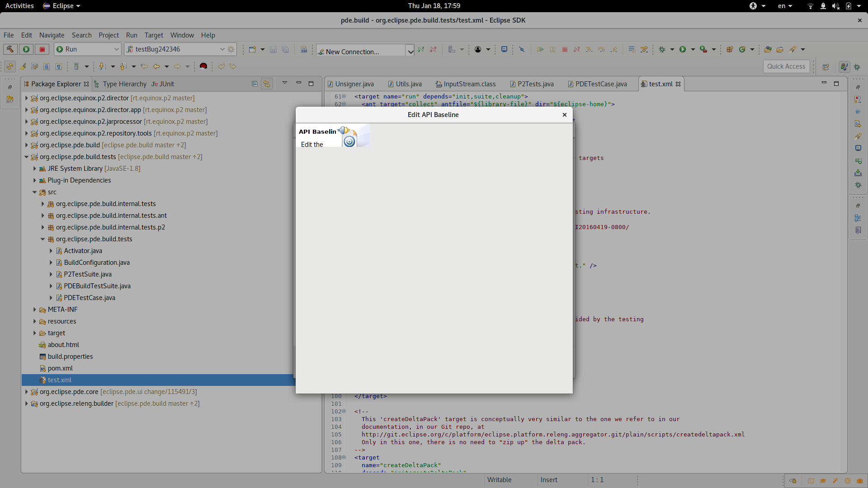Screen dimensions: 868x488
Task: Click the Writable status bar entry
Action: (x=500, y=480)
